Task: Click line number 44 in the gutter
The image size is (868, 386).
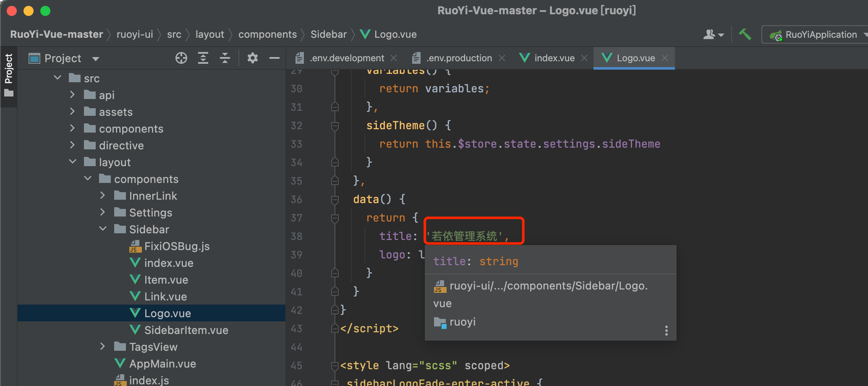Action: point(296,347)
